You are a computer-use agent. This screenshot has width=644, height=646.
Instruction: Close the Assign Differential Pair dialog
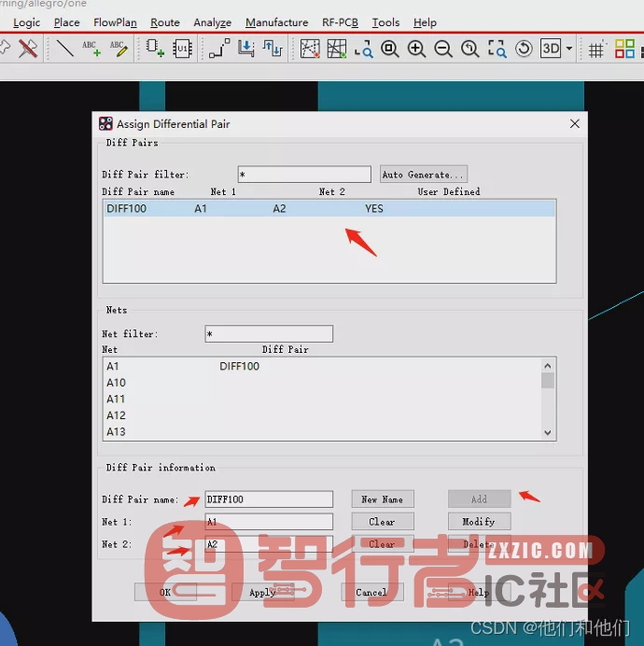[x=575, y=123]
